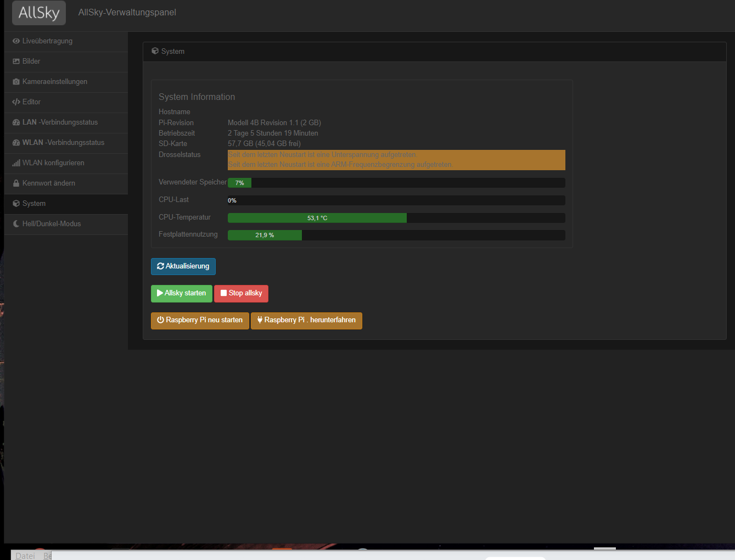The image size is (735, 560).
Task: Toggle the Hell/Dunkel-Modus sidebar entry
Action: click(66, 224)
